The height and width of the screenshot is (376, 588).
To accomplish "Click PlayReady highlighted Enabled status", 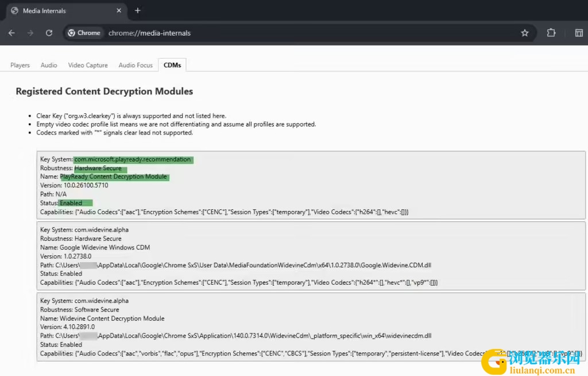I will pyautogui.click(x=71, y=203).
